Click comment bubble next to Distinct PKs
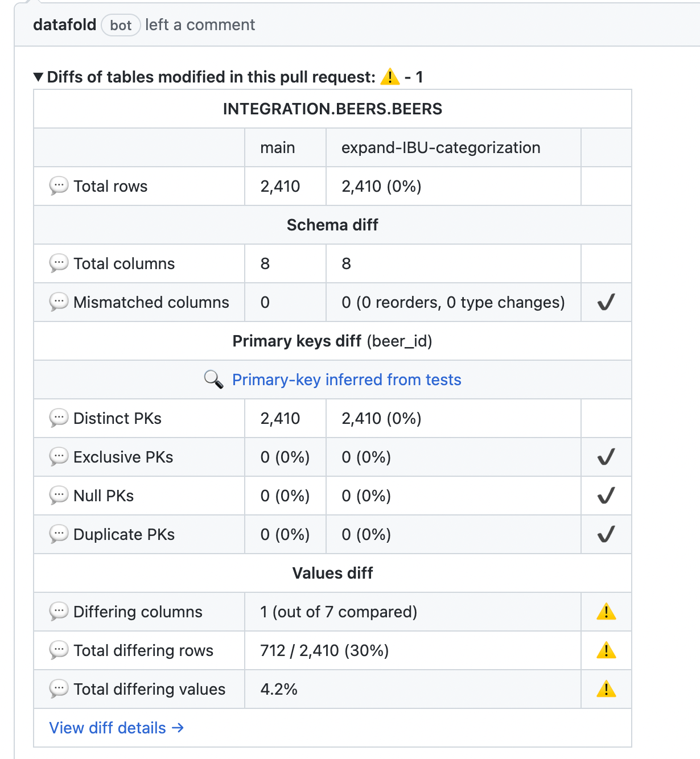 59,418
